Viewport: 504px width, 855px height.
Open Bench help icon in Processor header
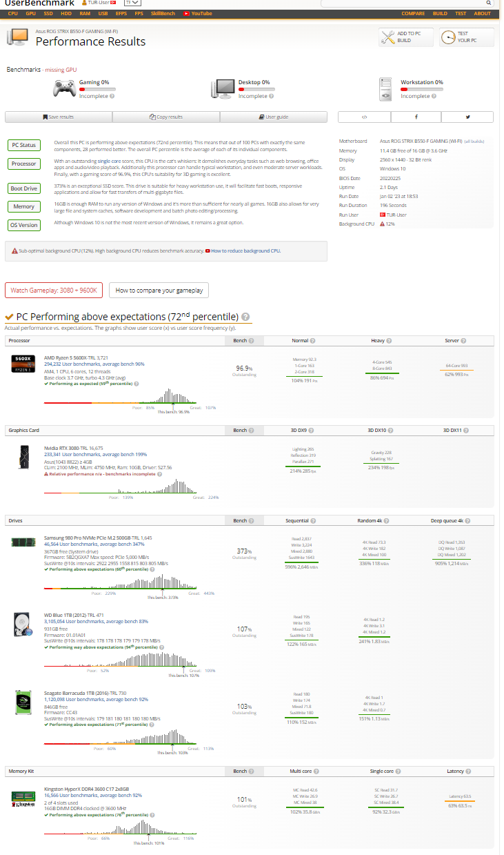click(251, 341)
